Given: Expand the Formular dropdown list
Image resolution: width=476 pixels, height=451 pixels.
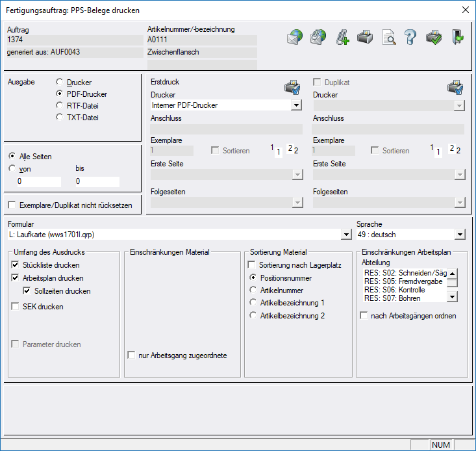Looking at the screenshot, I should click(x=345, y=235).
